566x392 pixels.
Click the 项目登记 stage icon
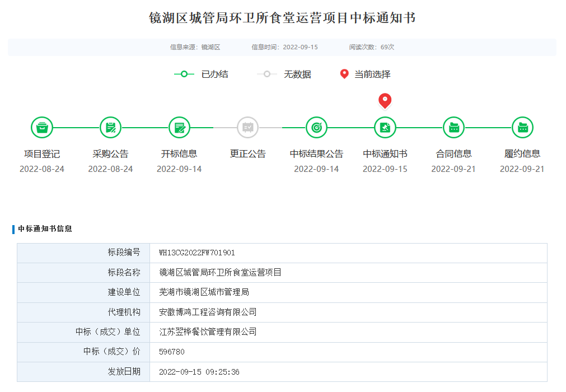point(41,127)
